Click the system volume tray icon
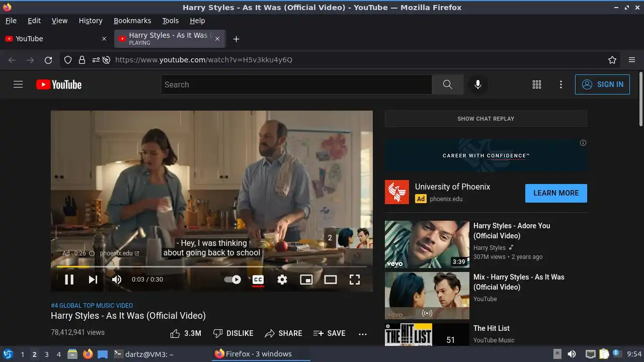Image resolution: width=644 pixels, height=362 pixels. click(x=572, y=354)
